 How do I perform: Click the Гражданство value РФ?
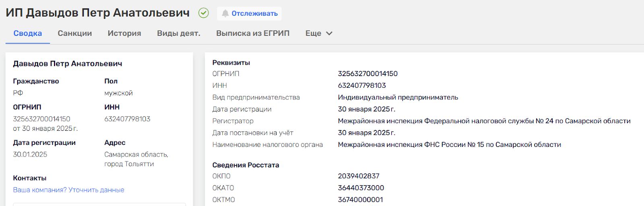tap(18, 93)
